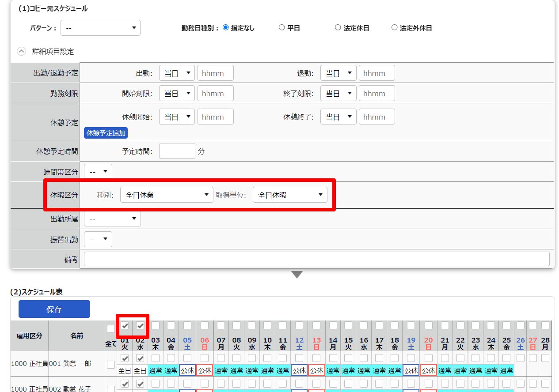The image size is (559, 392).
Task: Open the パターン dropdown
Action: [x=100, y=28]
